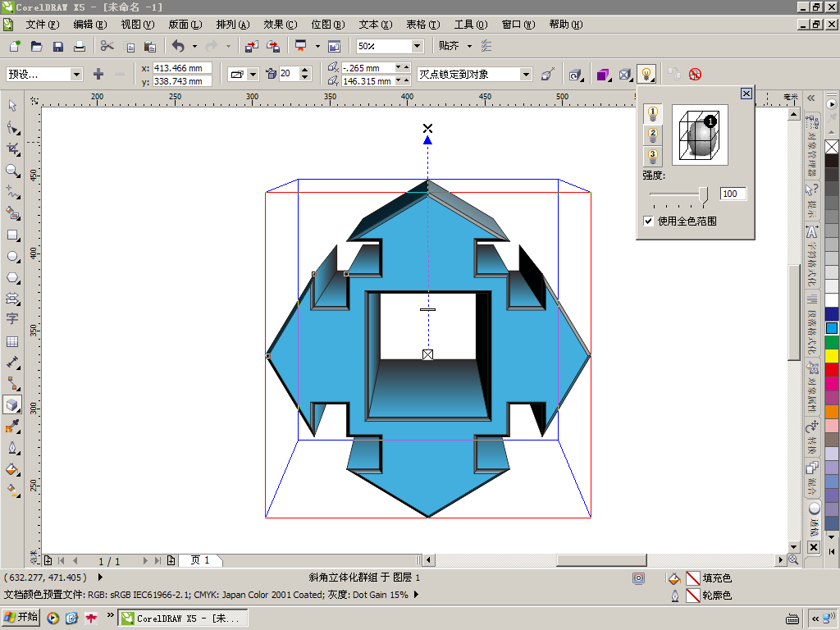The width and height of the screenshot is (840, 630).
Task: Click the Undo arrow icon
Action: pos(178,46)
